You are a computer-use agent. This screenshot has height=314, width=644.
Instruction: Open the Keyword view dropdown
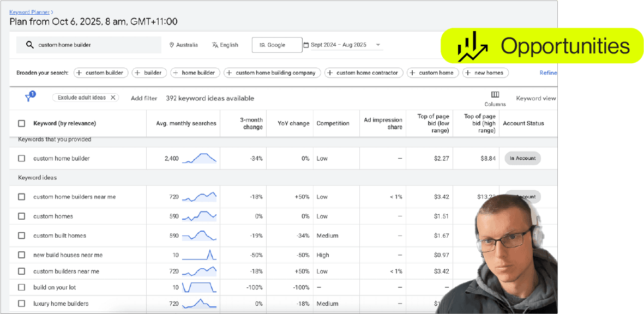535,99
